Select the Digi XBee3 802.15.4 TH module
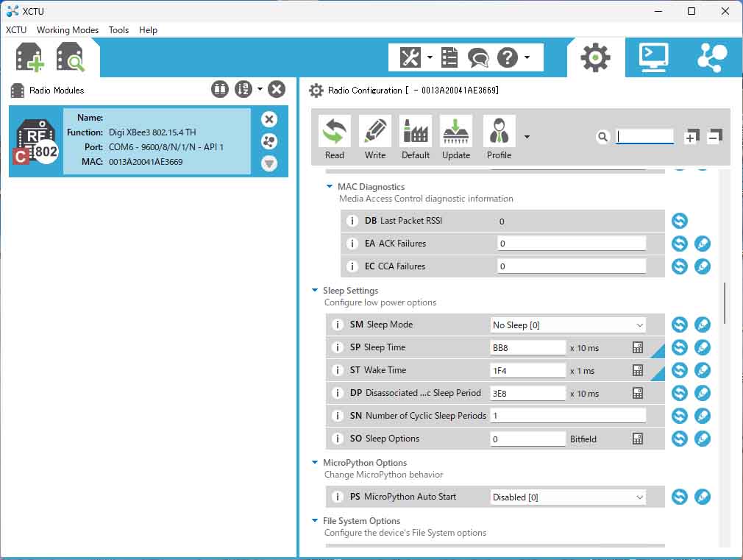This screenshot has height=560, width=743. click(149, 141)
